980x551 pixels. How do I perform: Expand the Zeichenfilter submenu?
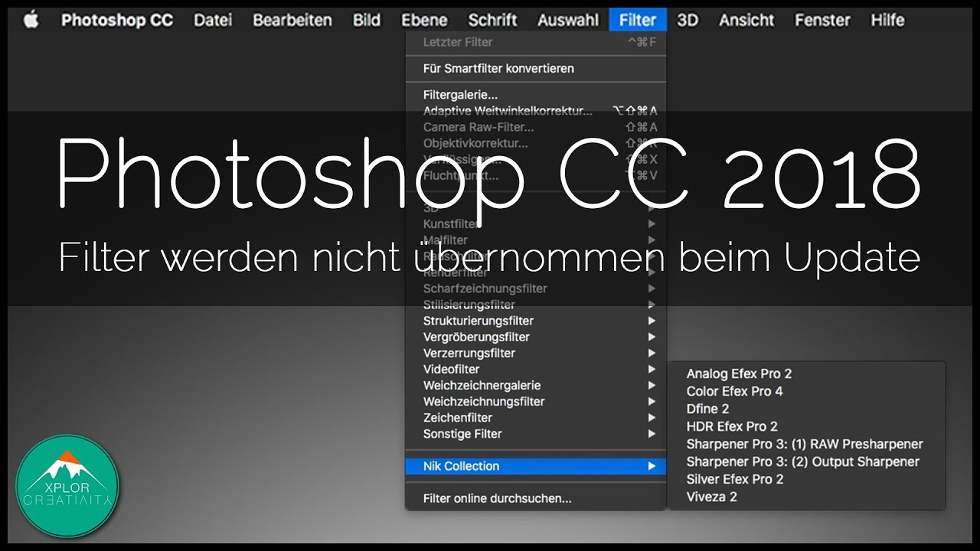point(536,417)
